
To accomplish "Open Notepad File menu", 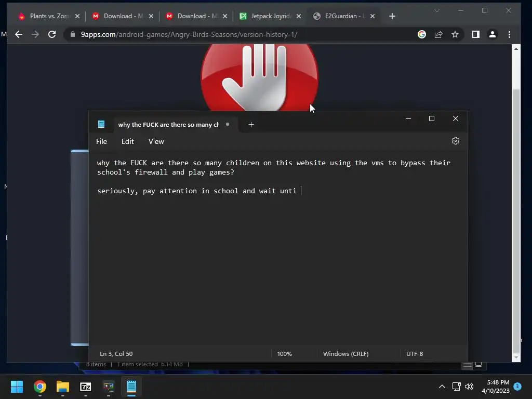I will point(101,141).
